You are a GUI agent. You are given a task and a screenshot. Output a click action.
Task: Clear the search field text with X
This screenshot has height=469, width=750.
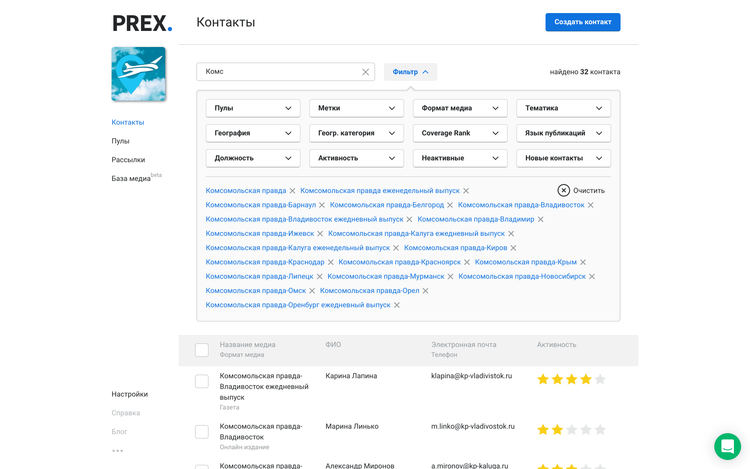(365, 72)
